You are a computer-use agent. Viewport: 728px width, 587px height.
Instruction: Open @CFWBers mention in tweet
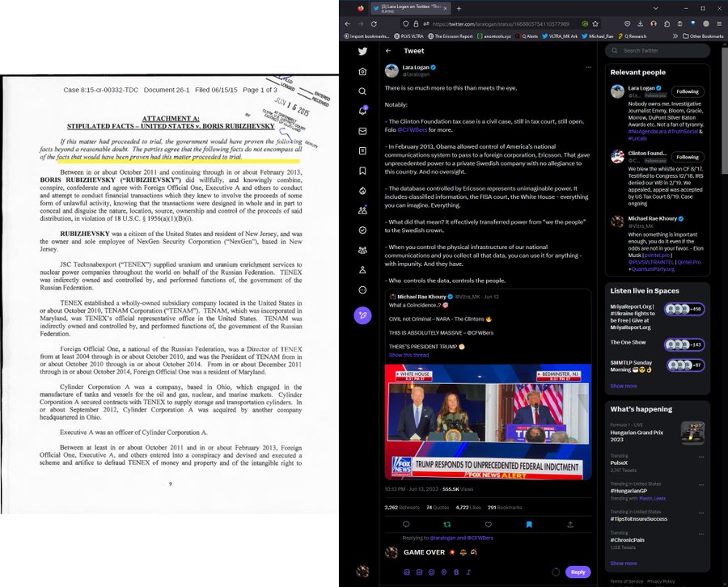tap(412, 130)
